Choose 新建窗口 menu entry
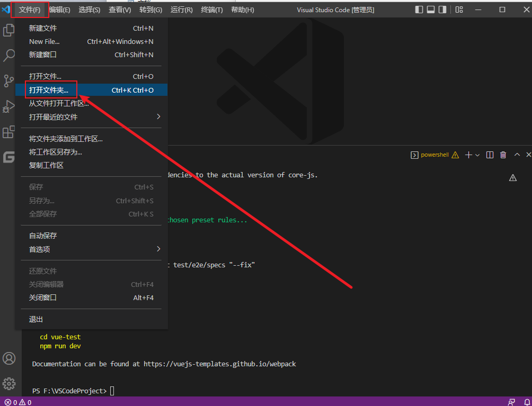Viewport: 532px width, 406px height. [x=91, y=55]
